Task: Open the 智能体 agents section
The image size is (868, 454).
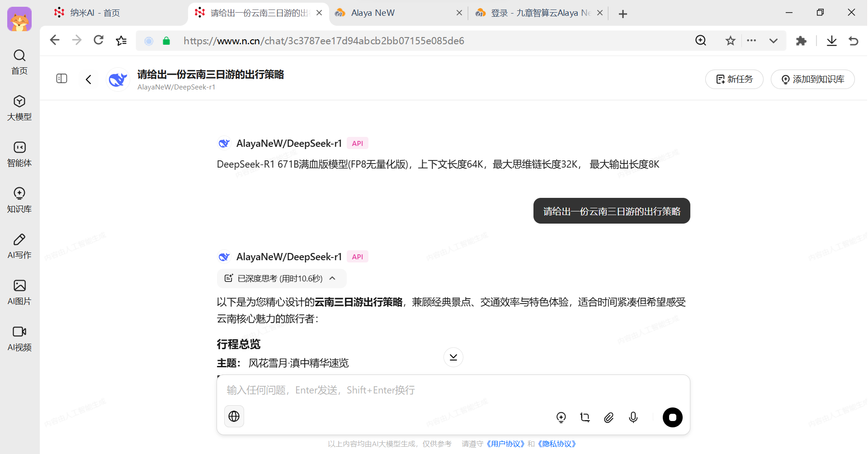Action: 19,154
